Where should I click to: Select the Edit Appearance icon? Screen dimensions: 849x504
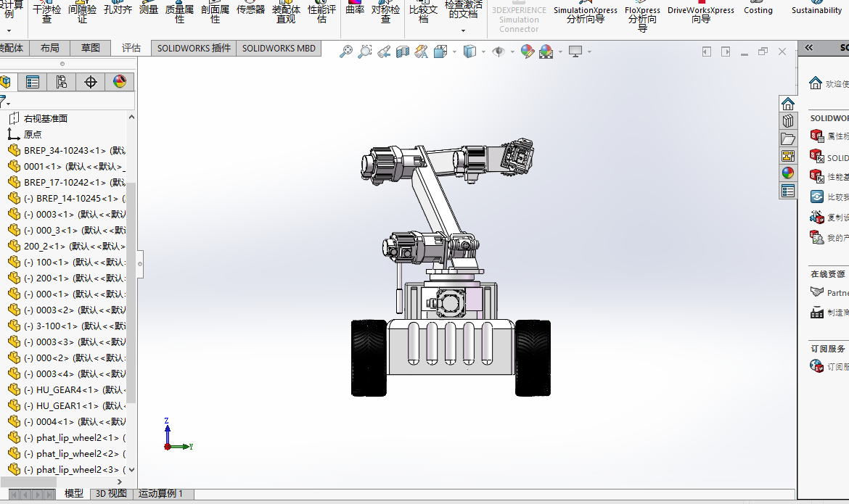528,51
